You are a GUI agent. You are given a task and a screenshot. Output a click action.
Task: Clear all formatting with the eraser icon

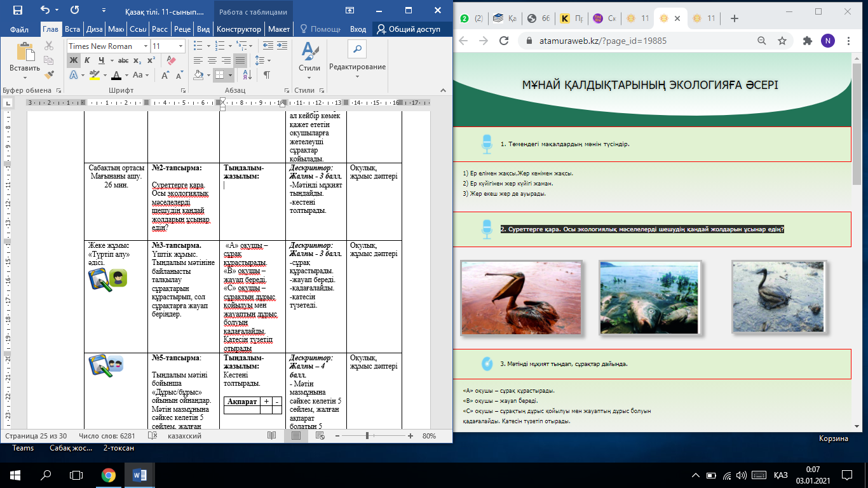coord(170,60)
